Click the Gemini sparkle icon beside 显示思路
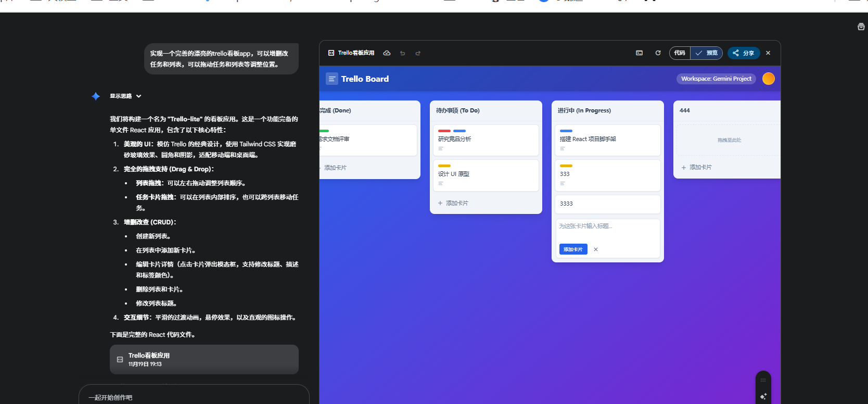This screenshot has width=868, height=404. (x=96, y=96)
